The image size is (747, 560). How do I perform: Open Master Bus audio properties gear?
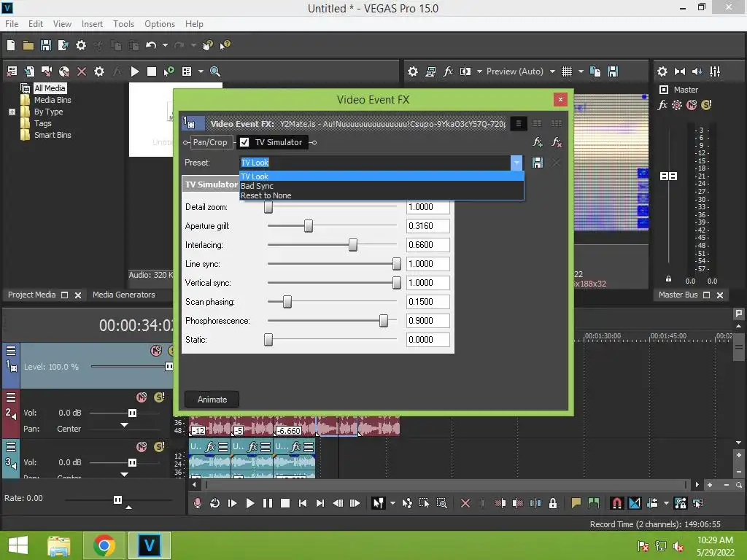click(x=662, y=71)
